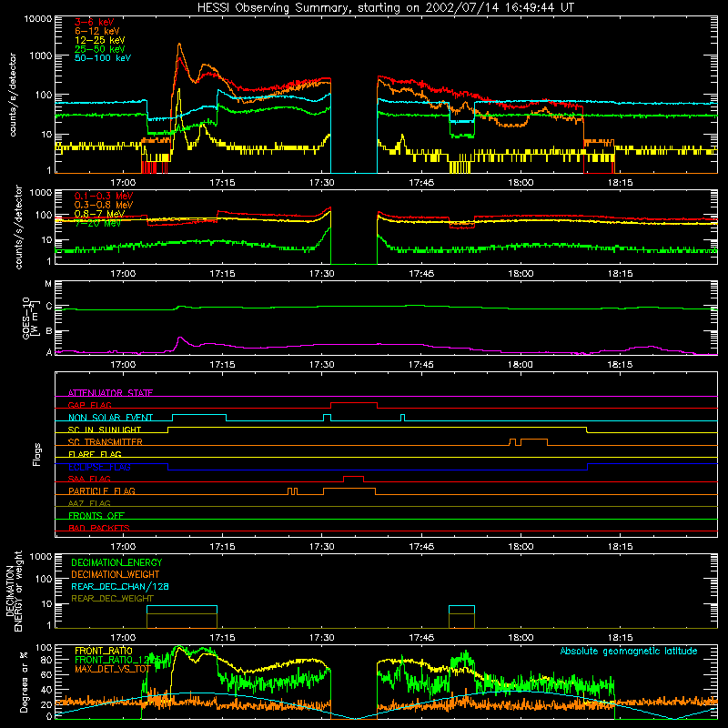728x728 pixels.
Task: Select the orange 6-12 keV legend label
Action: pos(97,31)
